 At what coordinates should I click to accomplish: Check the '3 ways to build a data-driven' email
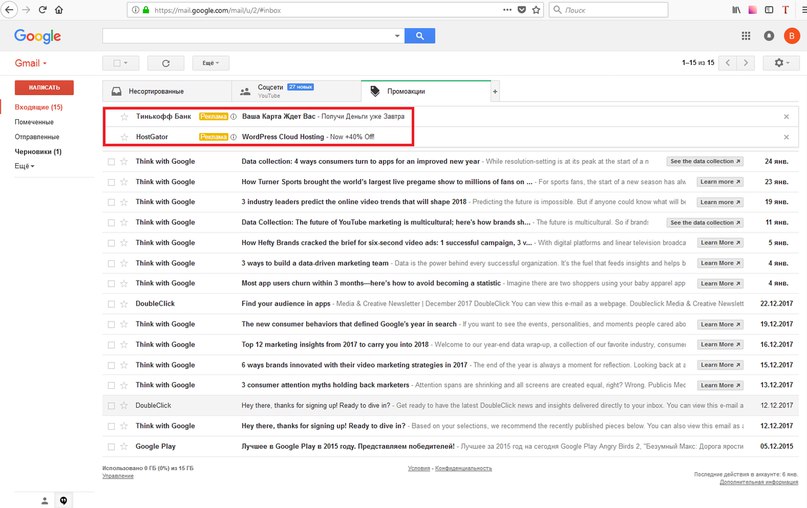pyautogui.click(x=111, y=264)
